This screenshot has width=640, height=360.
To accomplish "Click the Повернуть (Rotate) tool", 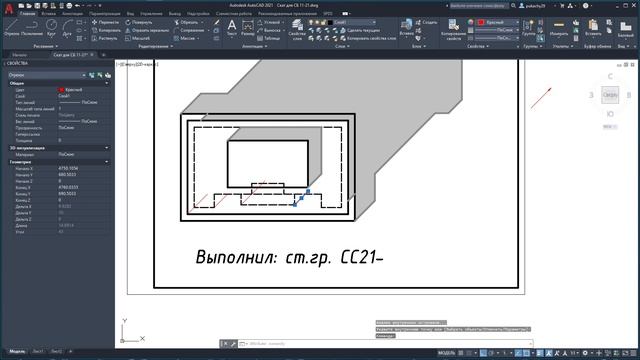I will pyautogui.click(x=139, y=22).
